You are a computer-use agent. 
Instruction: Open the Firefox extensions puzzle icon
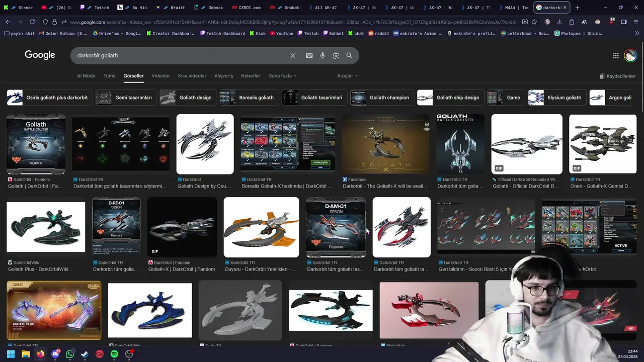(x=572, y=22)
